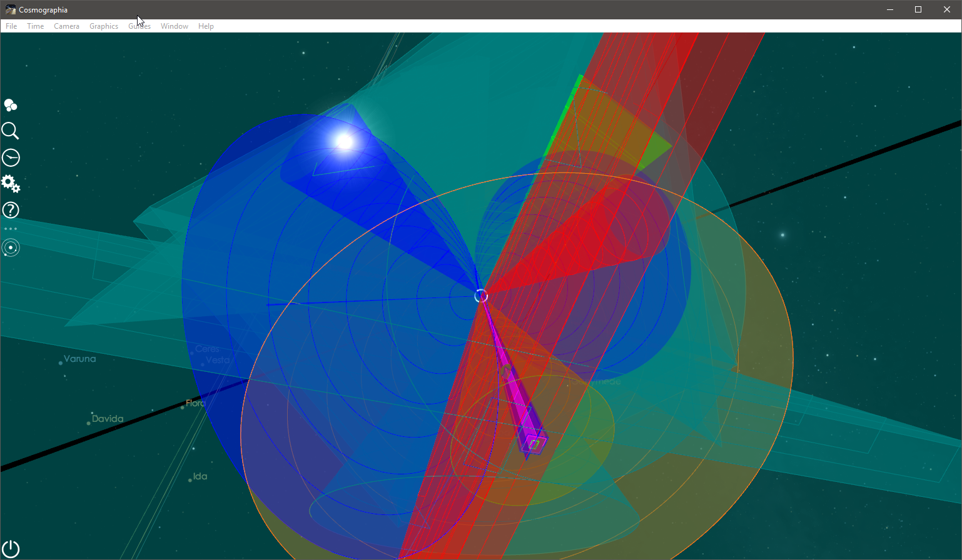
Task: Select the Flora label
Action: coord(195,404)
